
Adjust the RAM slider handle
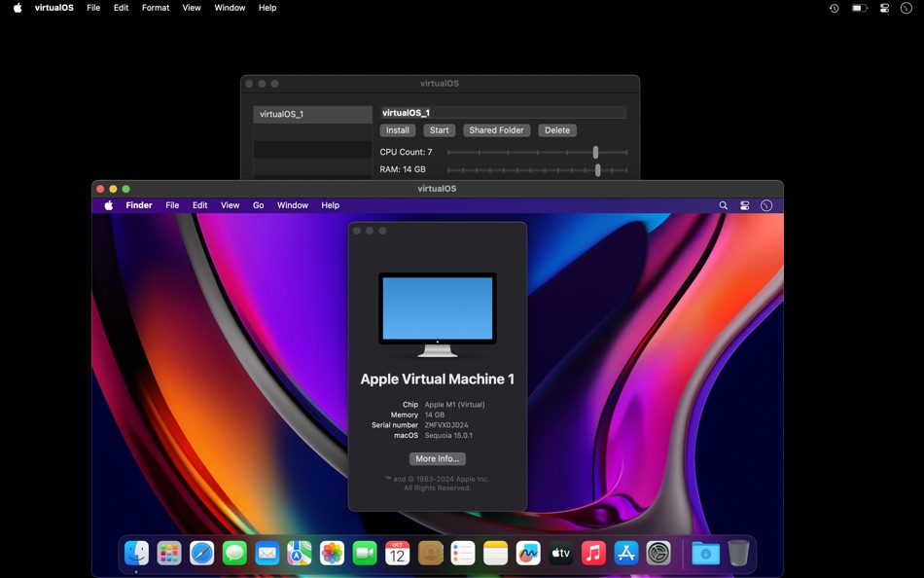click(x=598, y=170)
